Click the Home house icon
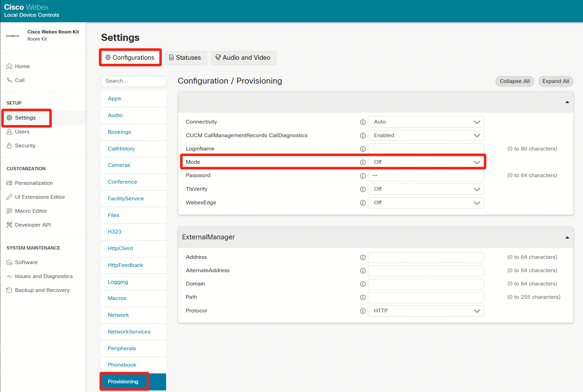The width and height of the screenshot is (583, 392). click(9, 66)
